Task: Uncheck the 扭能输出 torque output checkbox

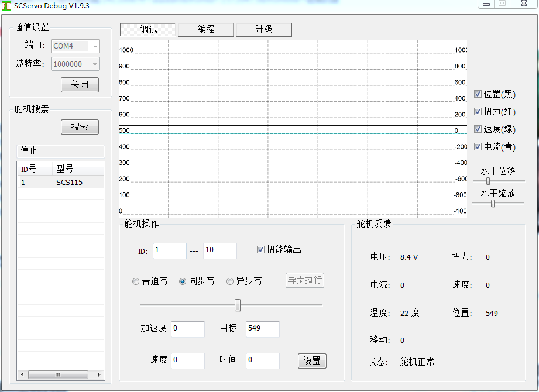Action: tap(261, 250)
